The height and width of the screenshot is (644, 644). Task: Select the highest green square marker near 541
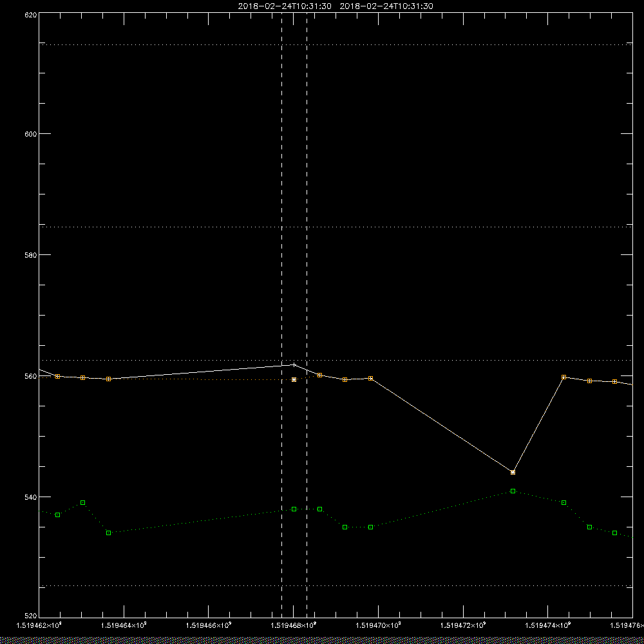click(513, 491)
